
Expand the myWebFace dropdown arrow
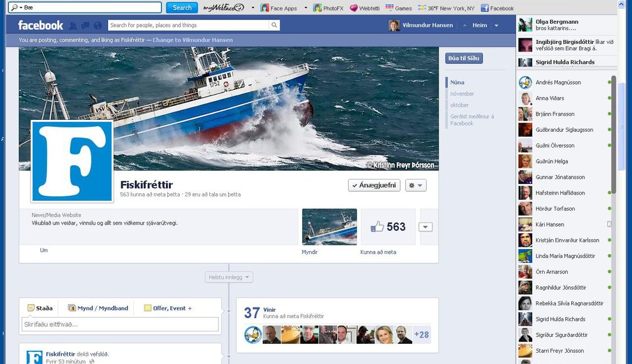tap(253, 8)
